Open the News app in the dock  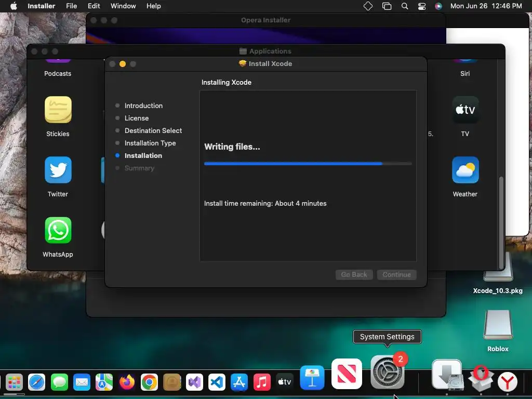[x=347, y=374]
